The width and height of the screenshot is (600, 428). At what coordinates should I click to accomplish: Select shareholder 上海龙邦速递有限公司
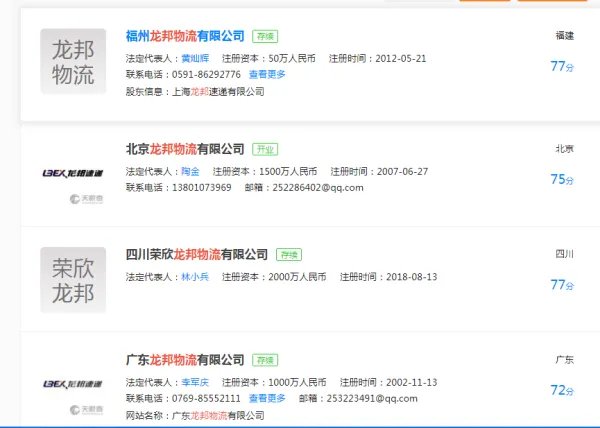[x=218, y=92]
